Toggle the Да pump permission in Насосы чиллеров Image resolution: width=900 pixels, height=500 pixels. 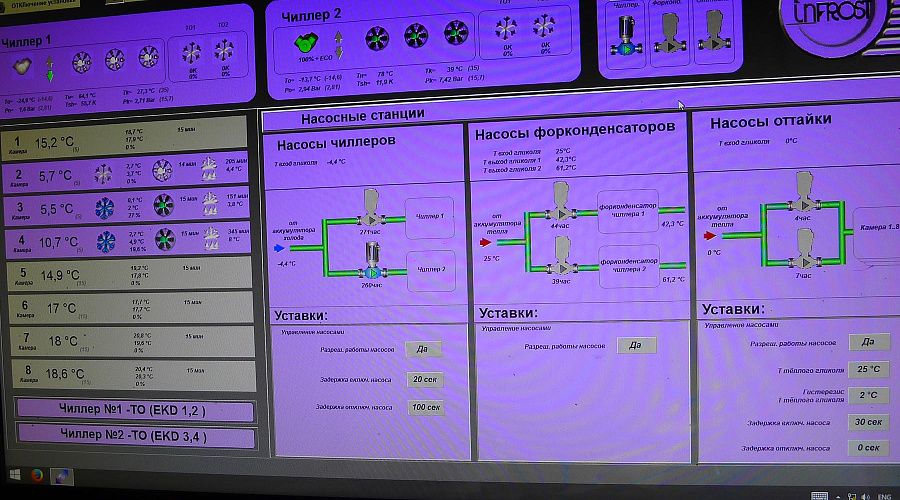pyautogui.click(x=424, y=349)
